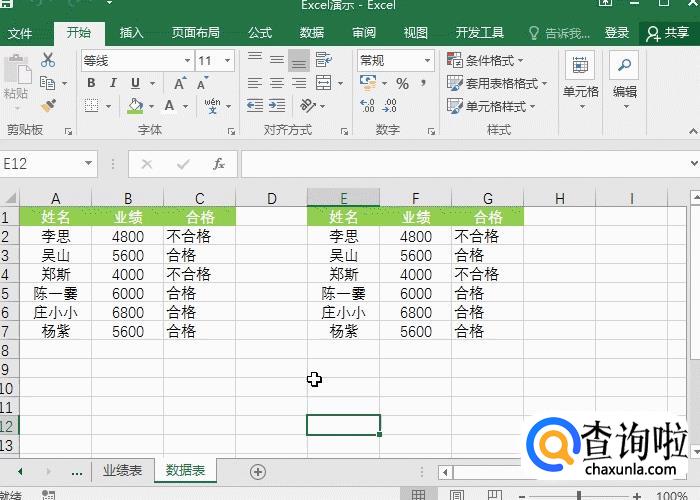Image resolution: width=700 pixels, height=500 pixels.
Task: Open 套用表格格式 dropdown
Action: click(497, 83)
